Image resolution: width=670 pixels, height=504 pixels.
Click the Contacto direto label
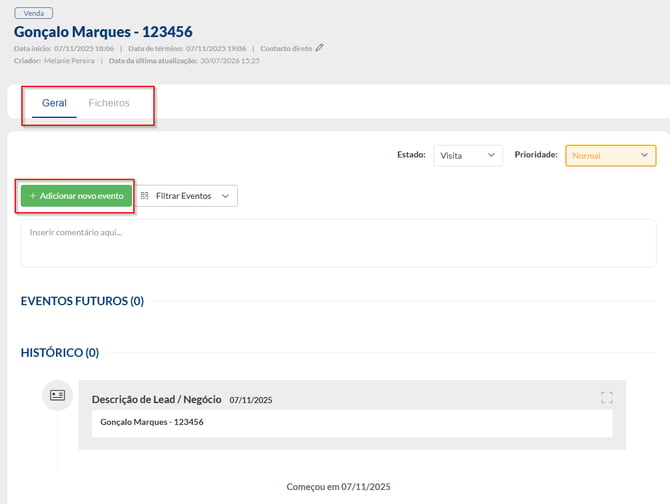286,49
